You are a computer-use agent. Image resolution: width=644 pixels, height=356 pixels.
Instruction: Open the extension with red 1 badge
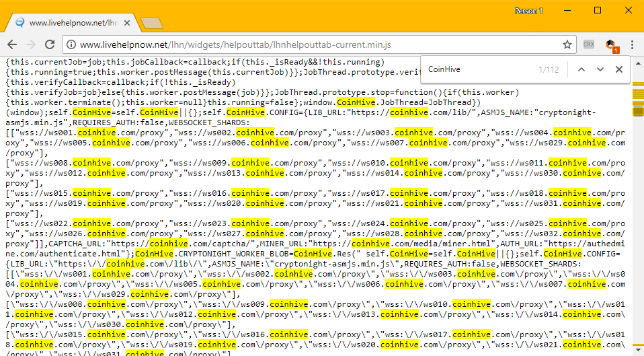pyautogui.click(x=612, y=45)
